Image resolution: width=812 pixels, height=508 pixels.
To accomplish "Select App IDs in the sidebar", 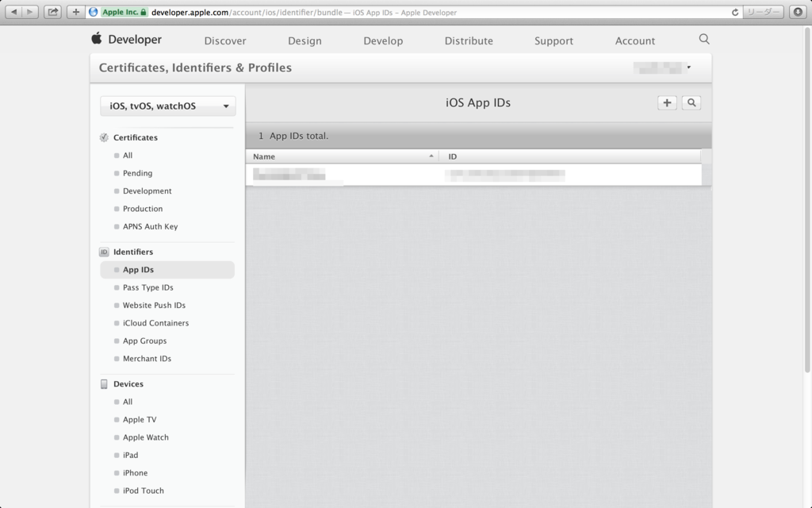I will [x=167, y=270].
